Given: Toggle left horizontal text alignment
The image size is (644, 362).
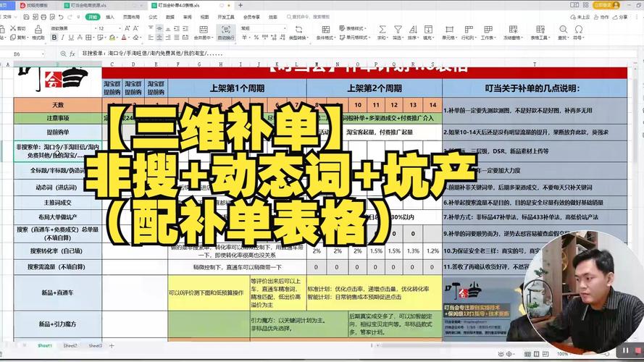Looking at the screenshot, I should [x=151, y=38].
